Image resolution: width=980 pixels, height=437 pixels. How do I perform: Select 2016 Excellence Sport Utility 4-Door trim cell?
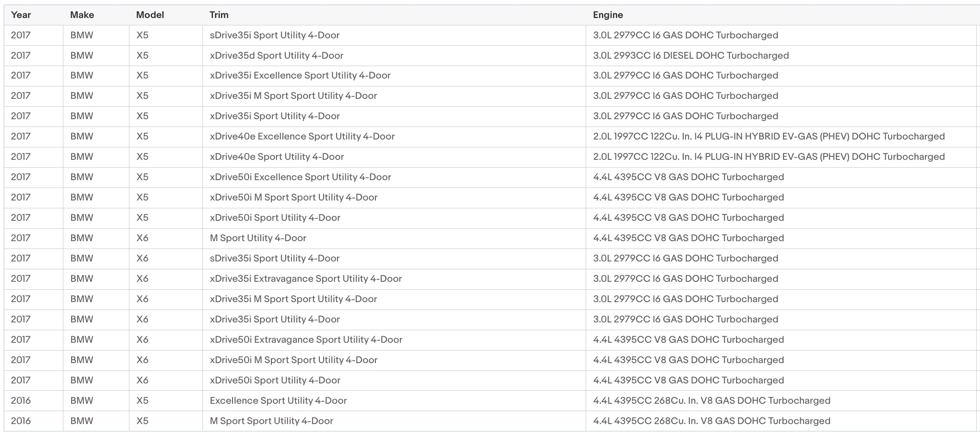[x=394, y=401]
